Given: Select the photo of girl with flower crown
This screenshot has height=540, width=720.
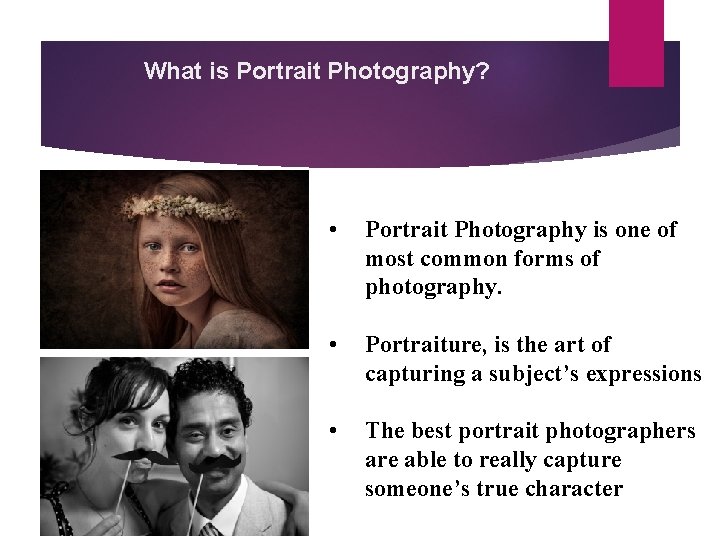Looking at the screenshot, I should 174,259.
